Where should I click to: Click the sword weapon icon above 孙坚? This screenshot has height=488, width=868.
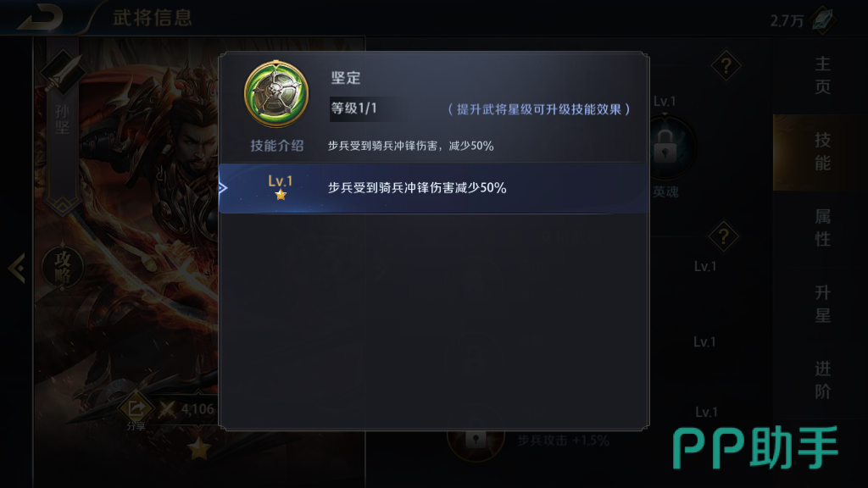click(61, 73)
